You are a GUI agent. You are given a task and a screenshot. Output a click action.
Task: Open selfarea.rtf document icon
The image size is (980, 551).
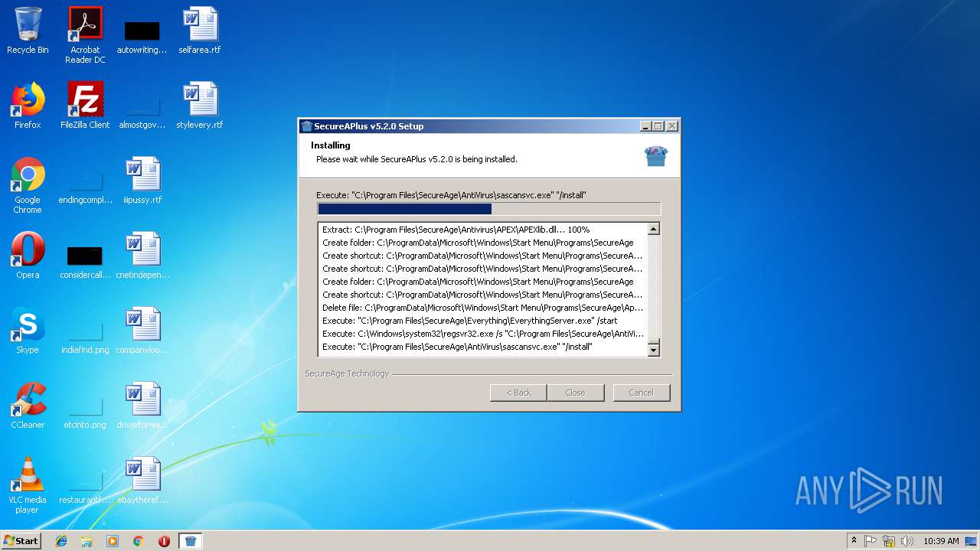[x=200, y=31]
